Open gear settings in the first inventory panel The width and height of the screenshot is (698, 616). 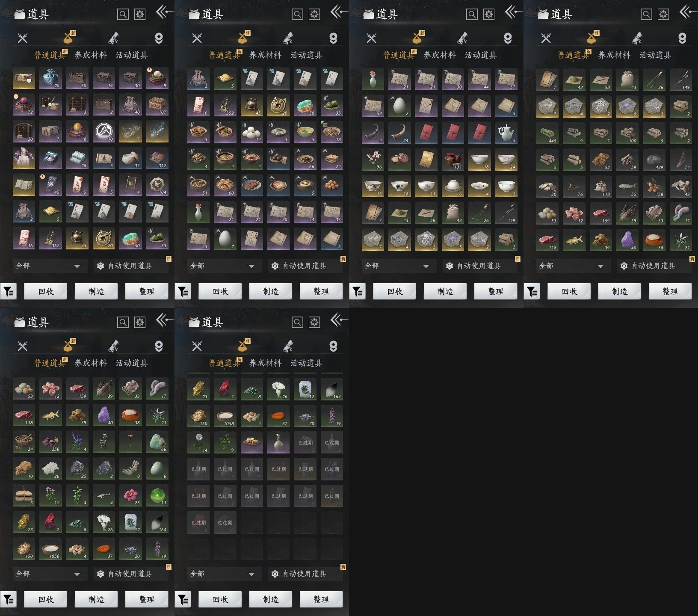(140, 14)
